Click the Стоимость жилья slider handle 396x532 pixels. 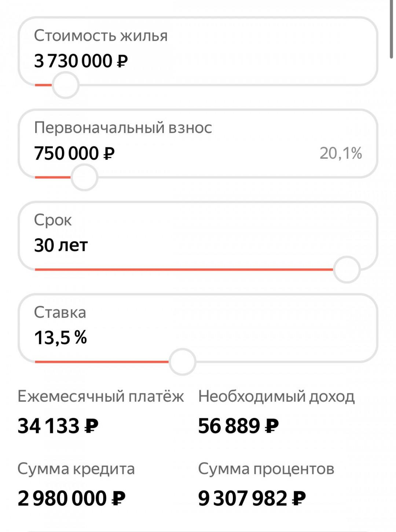click(x=65, y=85)
